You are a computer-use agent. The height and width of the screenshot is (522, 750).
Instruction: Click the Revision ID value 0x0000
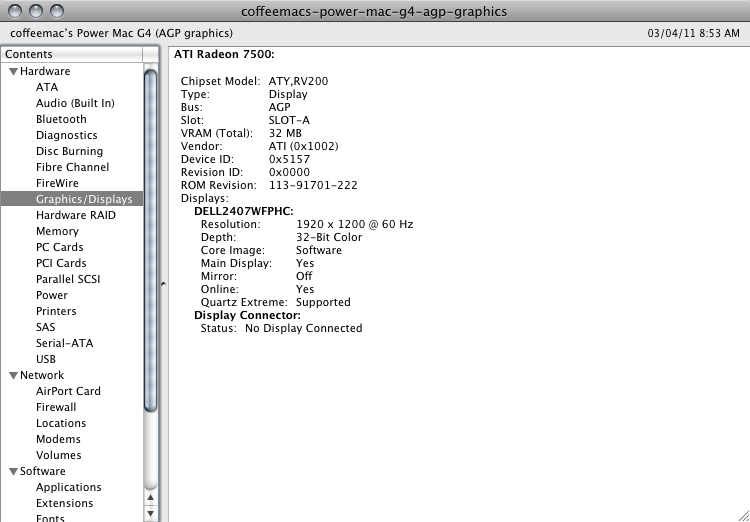pos(289,172)
